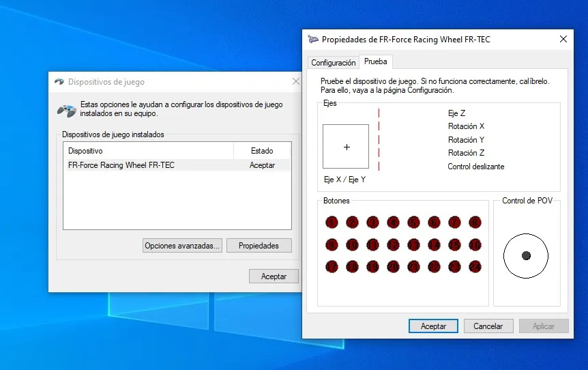This screenshot has height=370, width=588.
Task: Click button indicator 9 in Botones
Action: click(x=332, y=245)
